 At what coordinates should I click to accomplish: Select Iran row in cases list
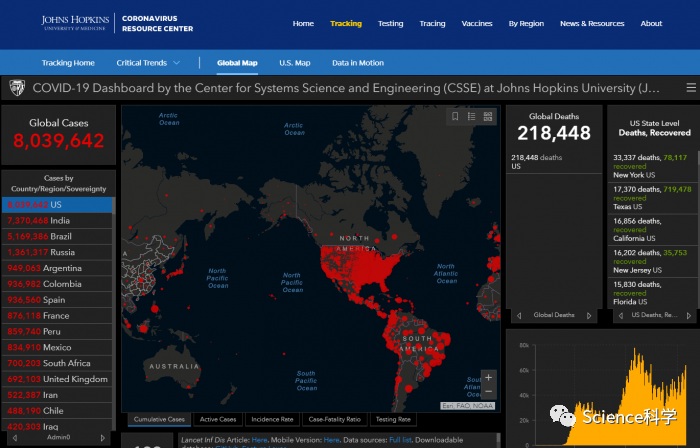(57, 395)
